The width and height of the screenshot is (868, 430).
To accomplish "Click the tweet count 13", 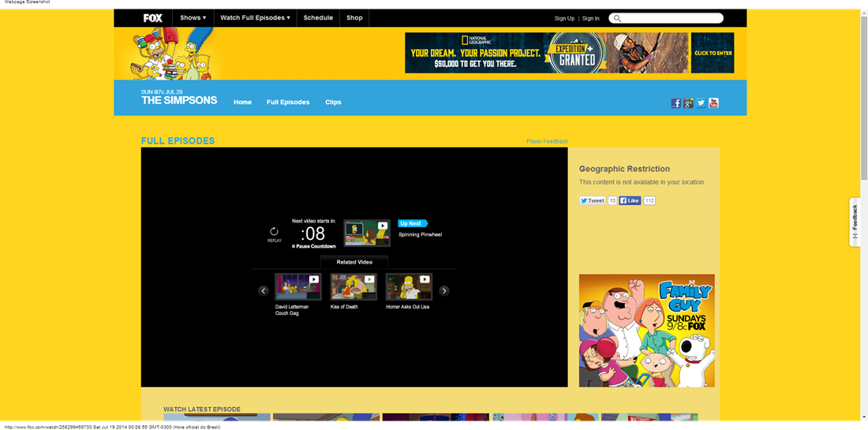I will [612, 201].
